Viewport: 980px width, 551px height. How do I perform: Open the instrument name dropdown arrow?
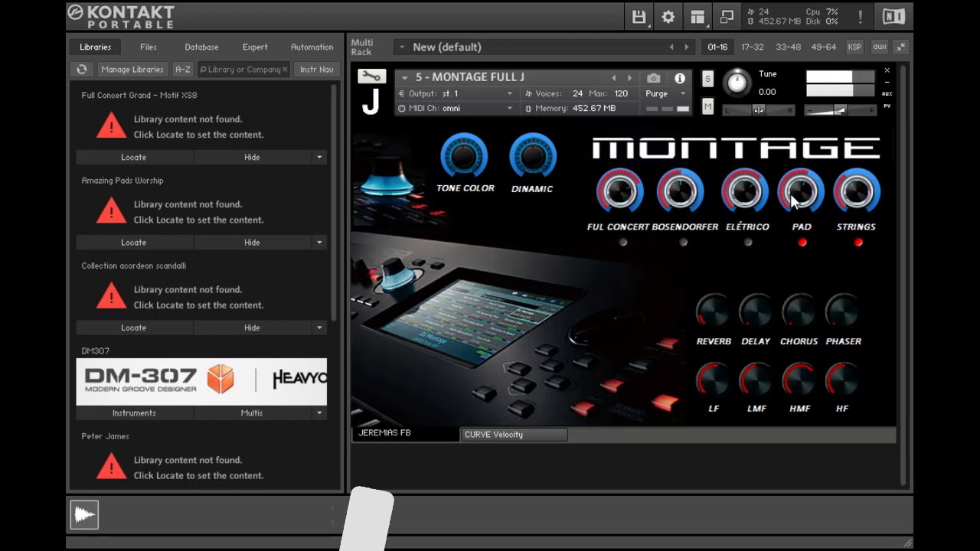(404, 78)
